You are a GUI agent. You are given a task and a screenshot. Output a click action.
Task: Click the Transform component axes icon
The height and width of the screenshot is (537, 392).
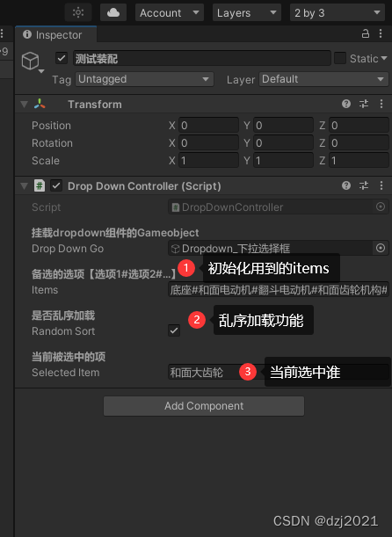tap(40, 104)
